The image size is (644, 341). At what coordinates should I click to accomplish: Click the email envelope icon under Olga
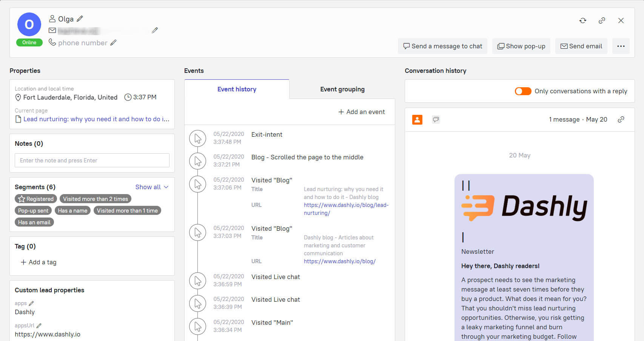(52, 30)
